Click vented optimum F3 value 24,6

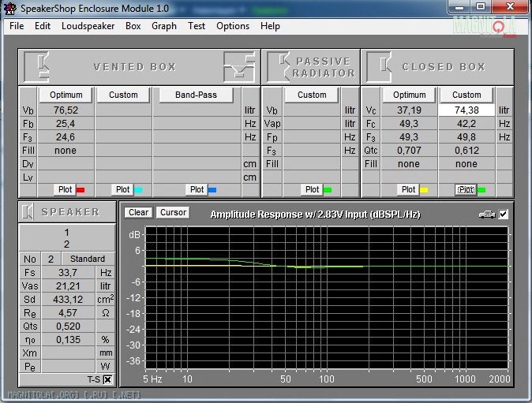(x=66, y=137)
